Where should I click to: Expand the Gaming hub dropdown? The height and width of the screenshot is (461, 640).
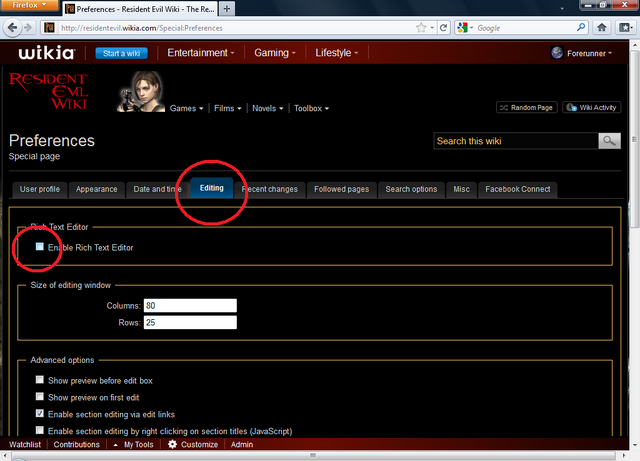(275, 53)
